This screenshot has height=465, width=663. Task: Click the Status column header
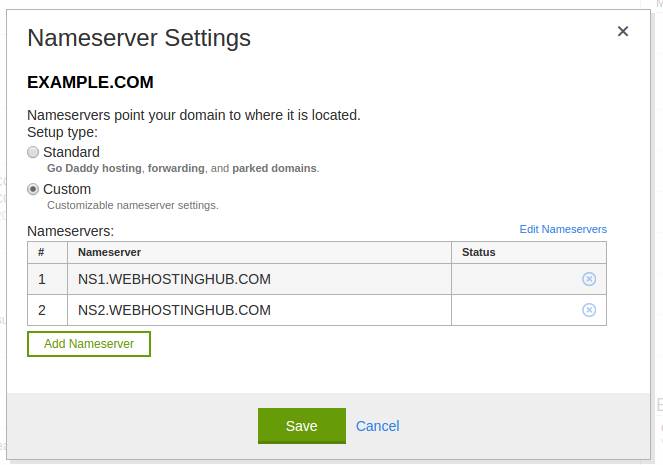(479, 252)
